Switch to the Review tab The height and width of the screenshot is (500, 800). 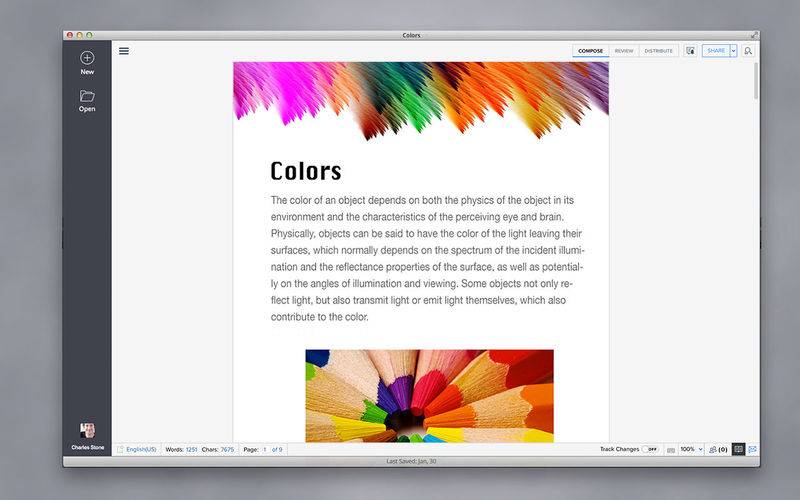tap(623, 51)
